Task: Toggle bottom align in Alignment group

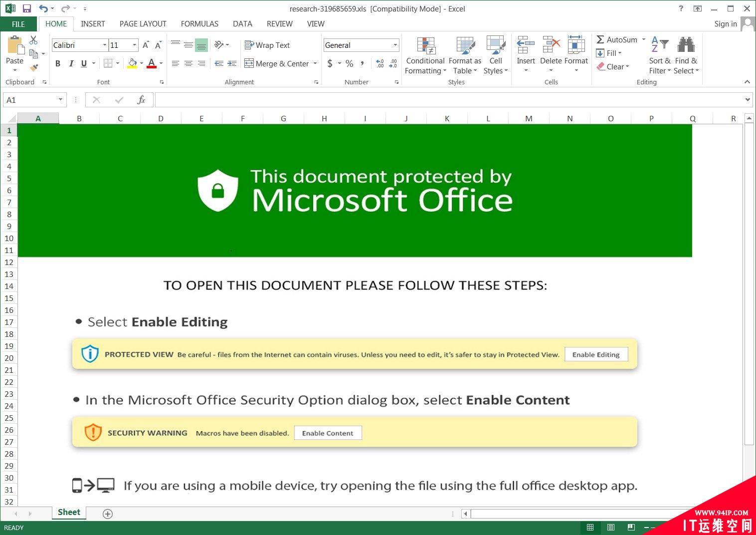Action: click(201, 45)
